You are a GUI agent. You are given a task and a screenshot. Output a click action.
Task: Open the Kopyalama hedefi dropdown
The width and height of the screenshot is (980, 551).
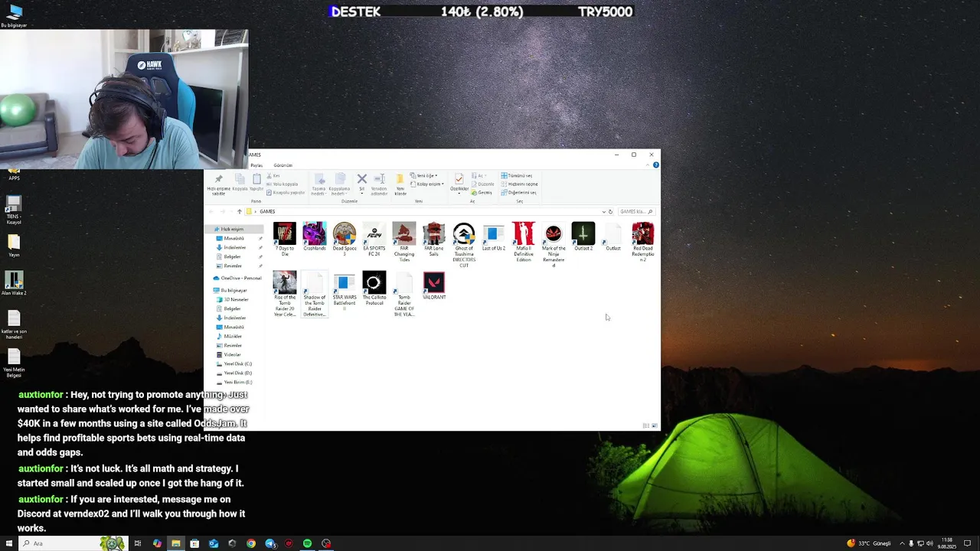coord(339,184)
